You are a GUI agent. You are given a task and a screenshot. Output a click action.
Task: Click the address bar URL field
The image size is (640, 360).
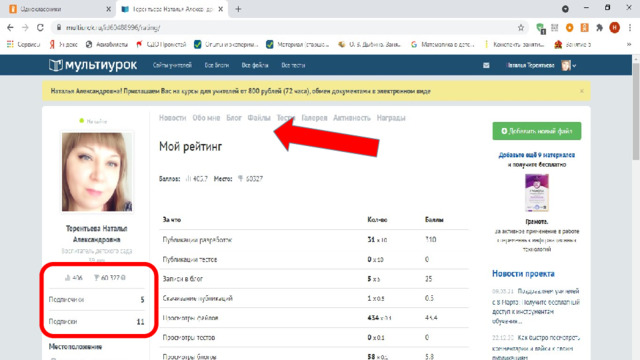point(286,27)
